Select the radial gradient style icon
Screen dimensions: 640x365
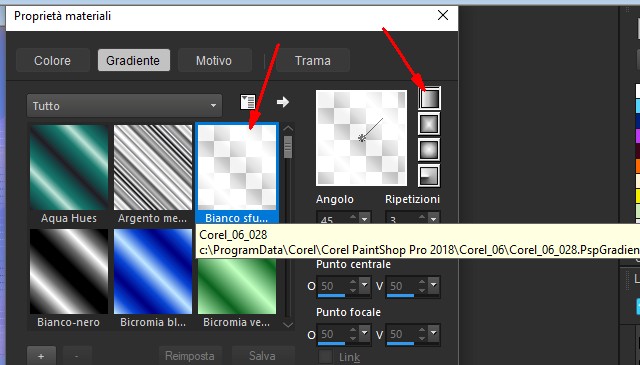pyautogui.click(x=429, y=176)
